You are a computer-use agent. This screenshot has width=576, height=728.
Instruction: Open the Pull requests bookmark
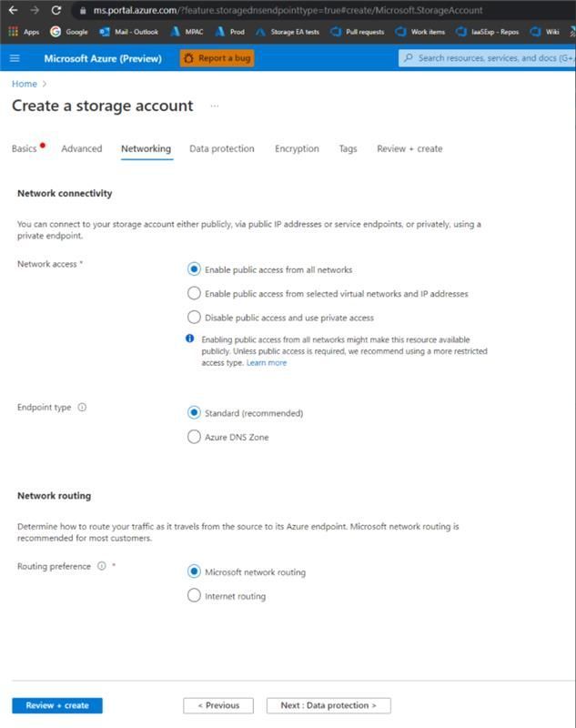pos(358,32)
